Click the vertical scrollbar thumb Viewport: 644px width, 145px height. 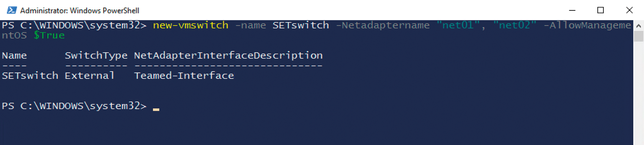coord(639,36)
